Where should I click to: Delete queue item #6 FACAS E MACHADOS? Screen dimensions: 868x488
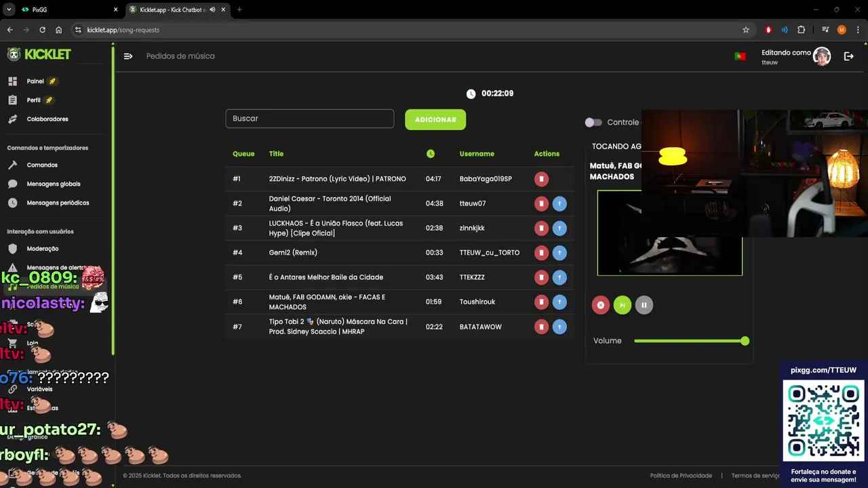(541, 302)
